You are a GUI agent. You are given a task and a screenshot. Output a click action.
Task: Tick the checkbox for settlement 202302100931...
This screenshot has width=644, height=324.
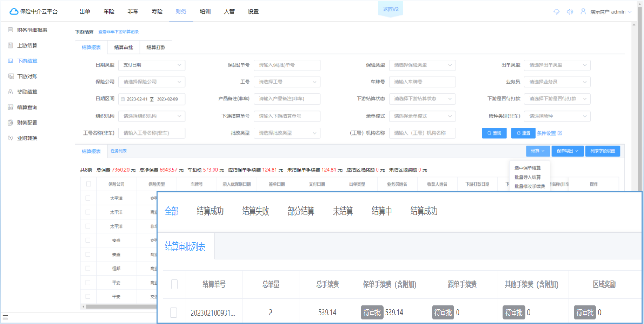pos(173,312)
